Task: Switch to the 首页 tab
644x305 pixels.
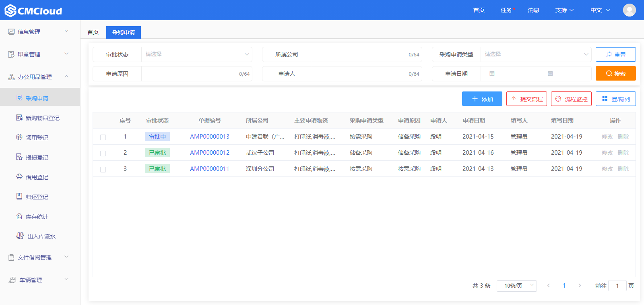Action: coord(93,32)
